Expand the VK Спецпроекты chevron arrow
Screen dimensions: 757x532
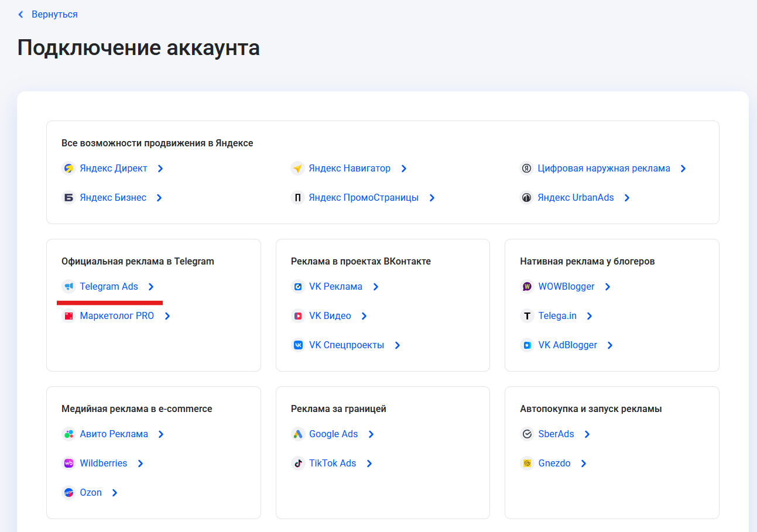point(398,345)
